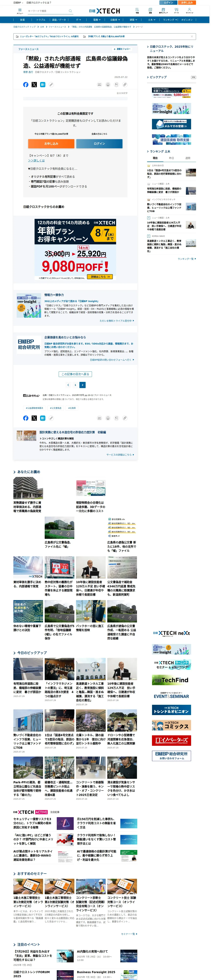Click 日経クロステック トップ breadcrumb
Image resolution: width=211 pixels, height=980 pixels.
click(24, 27)
